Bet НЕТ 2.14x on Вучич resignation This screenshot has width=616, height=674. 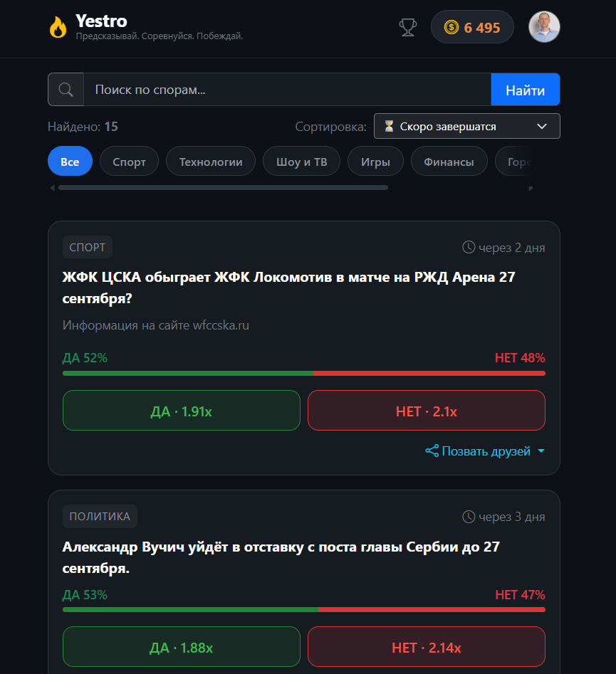click(427, 647)
